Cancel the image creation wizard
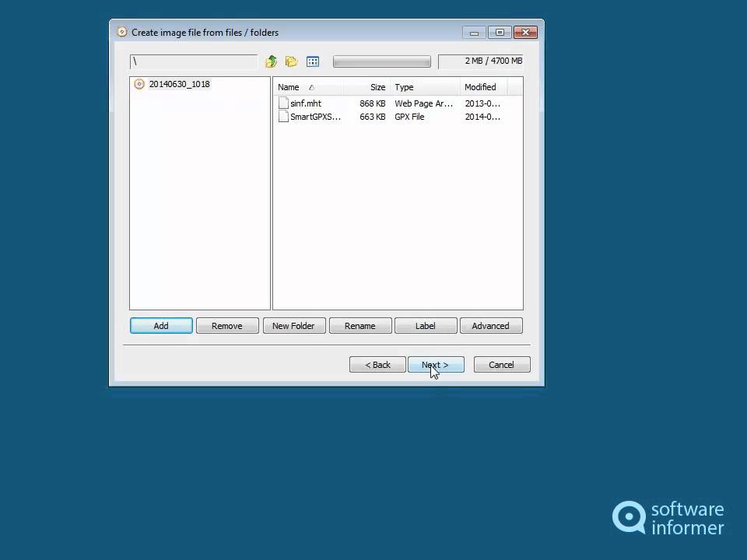The image size is (747, 560). pos(502,365)
